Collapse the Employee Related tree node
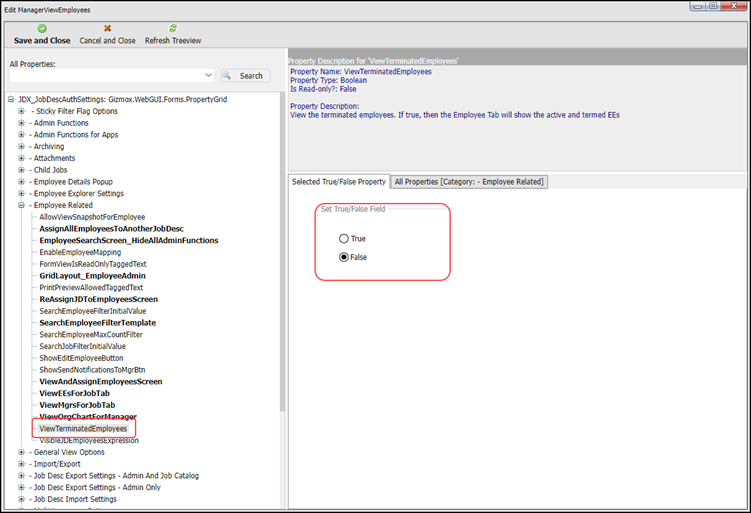Image resolution: width=751 pixels, height=513 pixels. pos(22,205)
